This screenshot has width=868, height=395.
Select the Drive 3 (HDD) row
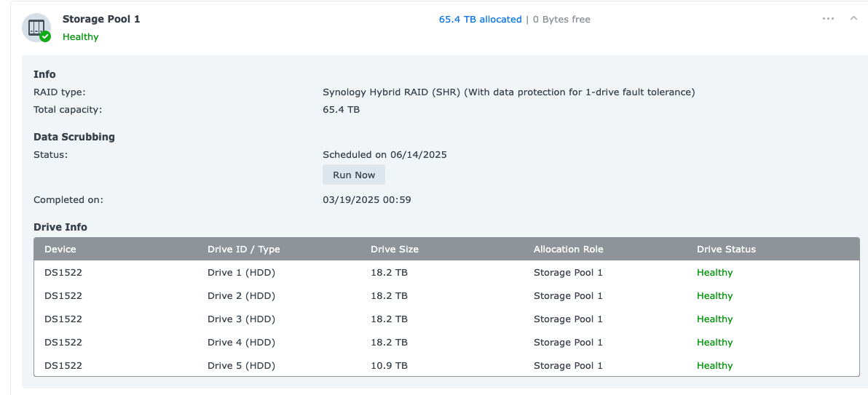pos(446,319)
